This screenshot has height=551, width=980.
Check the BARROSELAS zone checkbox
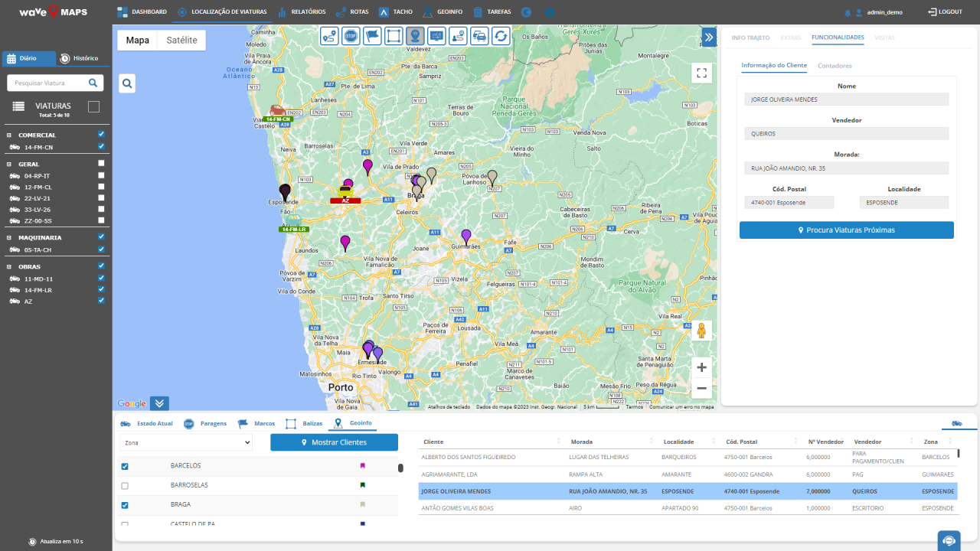click(125, 485)
